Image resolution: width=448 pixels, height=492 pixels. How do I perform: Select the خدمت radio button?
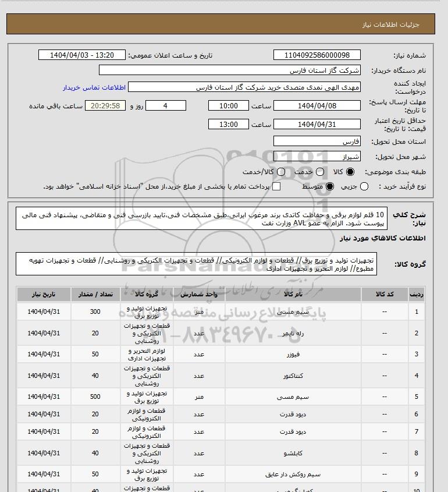tap(320, 172)
